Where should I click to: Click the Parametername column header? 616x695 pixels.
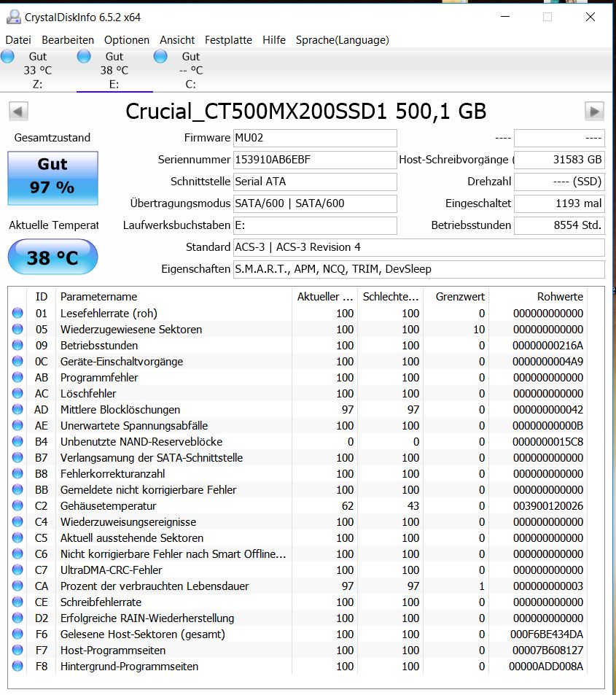pyautogui.click(x=174, y=297)
